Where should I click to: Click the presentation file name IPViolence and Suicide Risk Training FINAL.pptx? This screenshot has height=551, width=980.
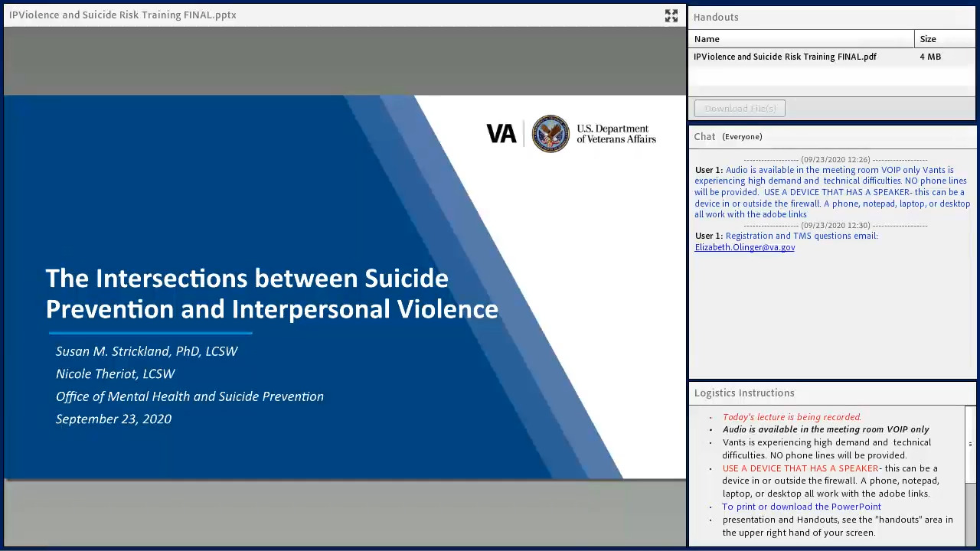[x=122, y=15]
